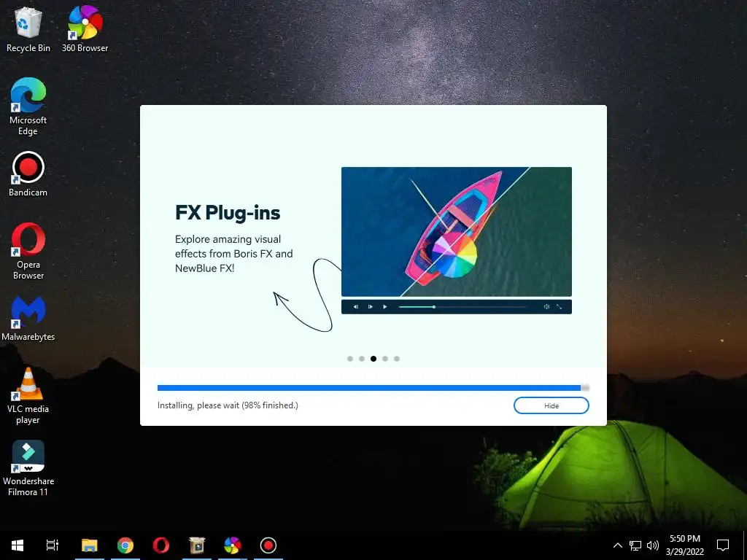Click the installation progress bar
This screenshot has height=560, width=747.
click(373, 388)
